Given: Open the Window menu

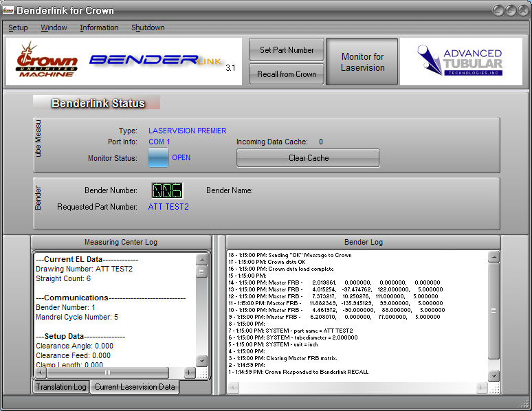Looking at the screenshot, I should click(54, 27).
